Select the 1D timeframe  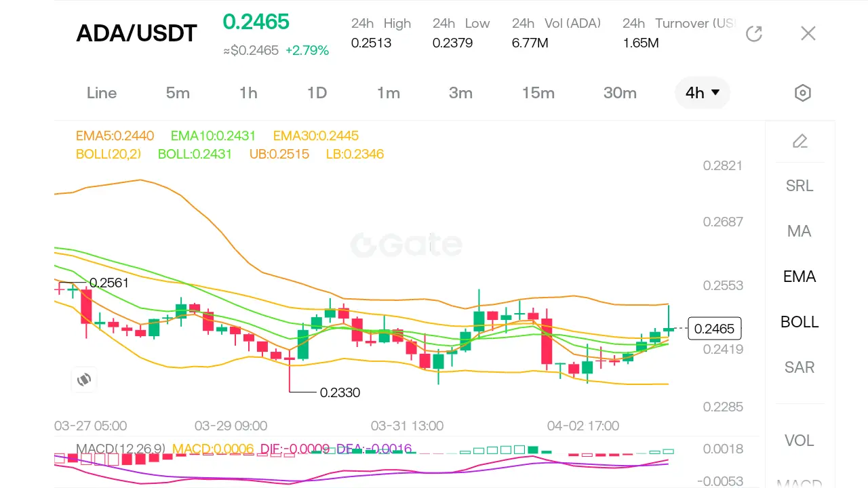point(317,93)
